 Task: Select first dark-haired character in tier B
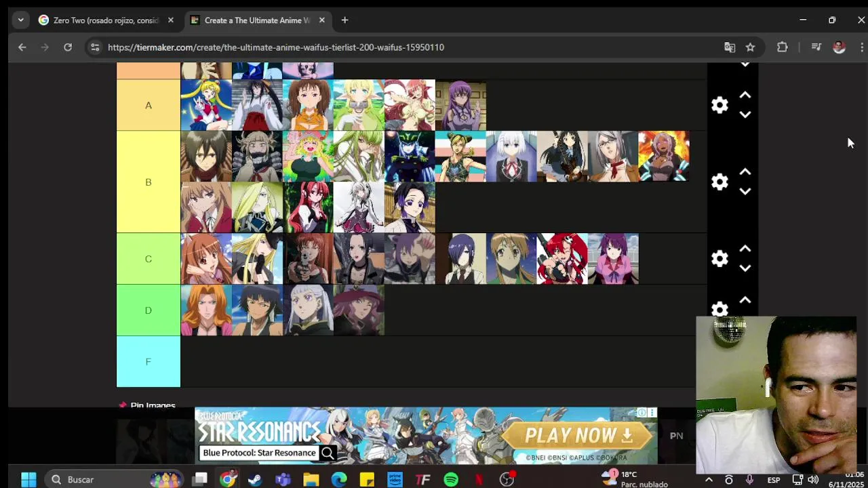click(206, 157)
